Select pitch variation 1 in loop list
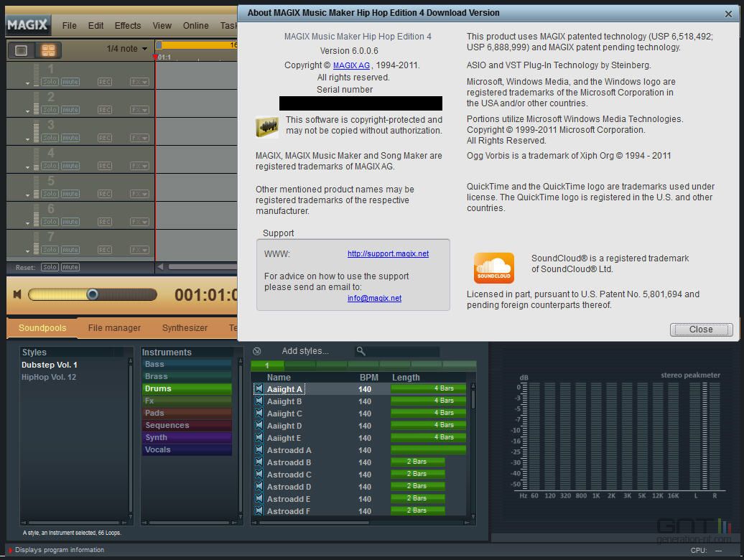Image resolution: width=744 pixels, height=560 pixels. pyautogui.click(x=267, y=365)
